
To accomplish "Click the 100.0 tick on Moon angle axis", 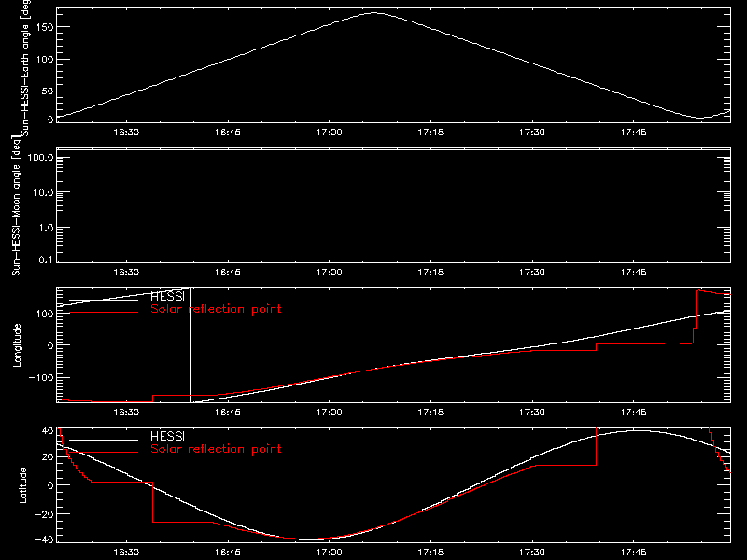I will 41,157.
